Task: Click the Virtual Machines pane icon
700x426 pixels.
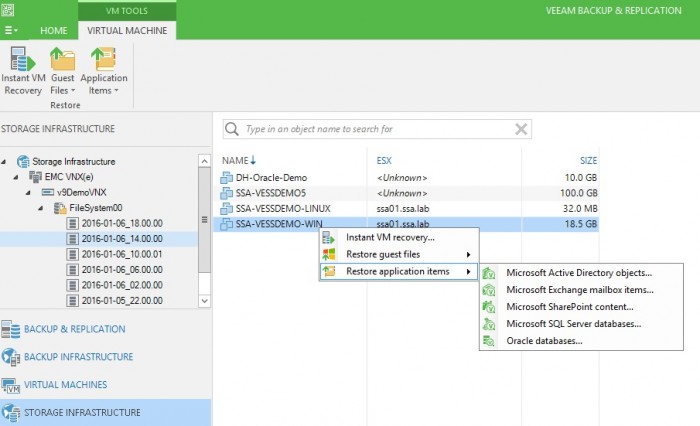Action: click(10, 385)
